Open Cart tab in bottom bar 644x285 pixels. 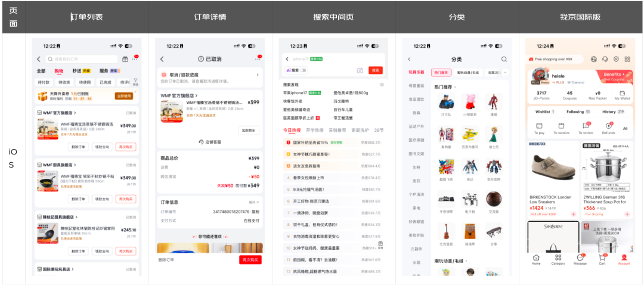pos(602,259)
